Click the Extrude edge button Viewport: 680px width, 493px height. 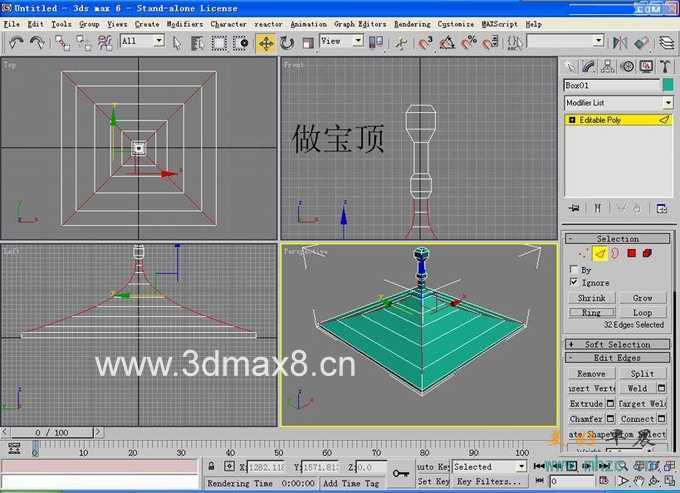(586, 404)
